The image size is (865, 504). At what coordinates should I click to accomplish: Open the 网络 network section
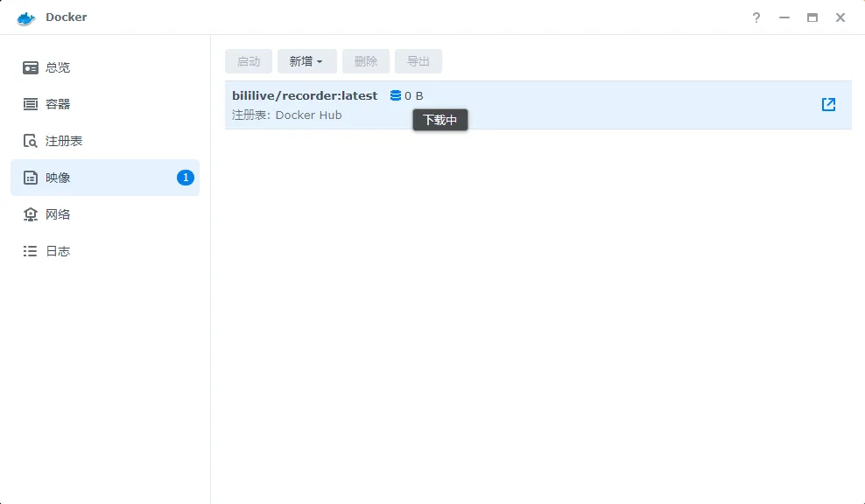[x=105, y=214]
